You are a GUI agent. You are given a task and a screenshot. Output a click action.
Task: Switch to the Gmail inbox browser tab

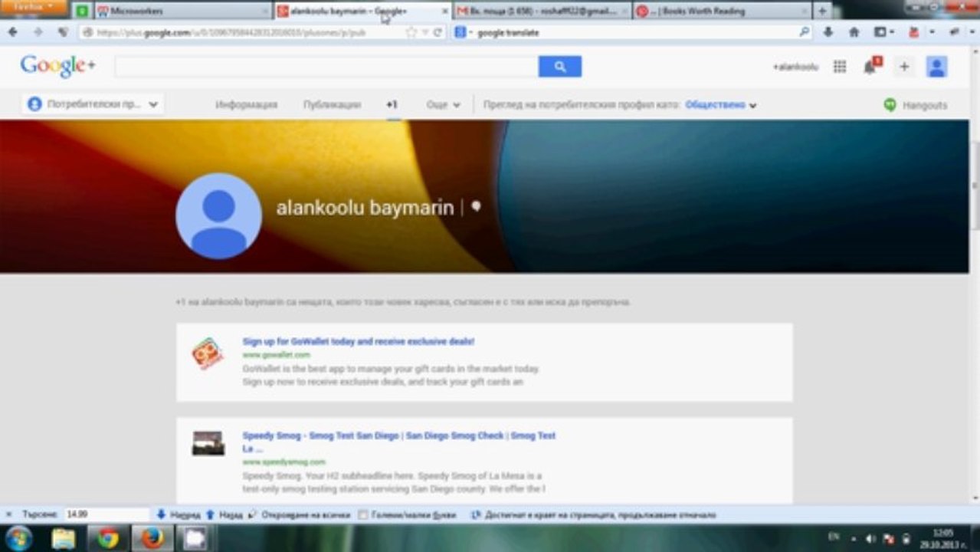(x=542, y=11)
